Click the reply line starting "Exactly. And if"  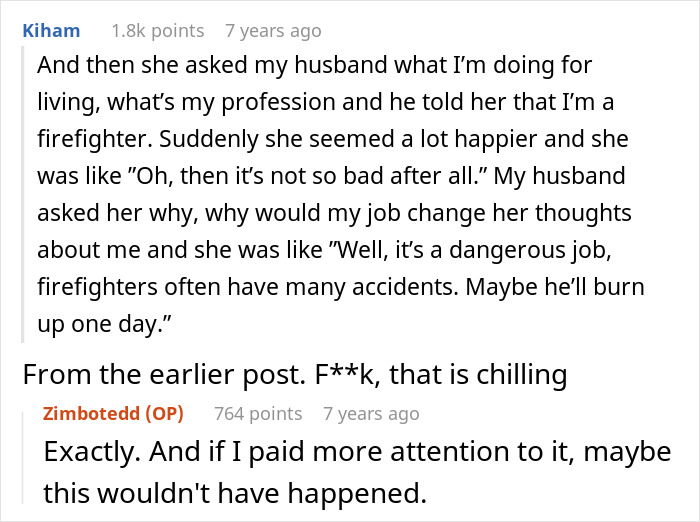tap(356, 452)
